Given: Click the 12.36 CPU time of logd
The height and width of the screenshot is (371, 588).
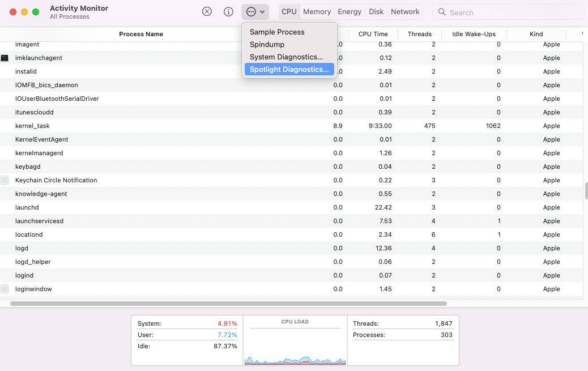Looking at the screenshot, I should 384,248.
